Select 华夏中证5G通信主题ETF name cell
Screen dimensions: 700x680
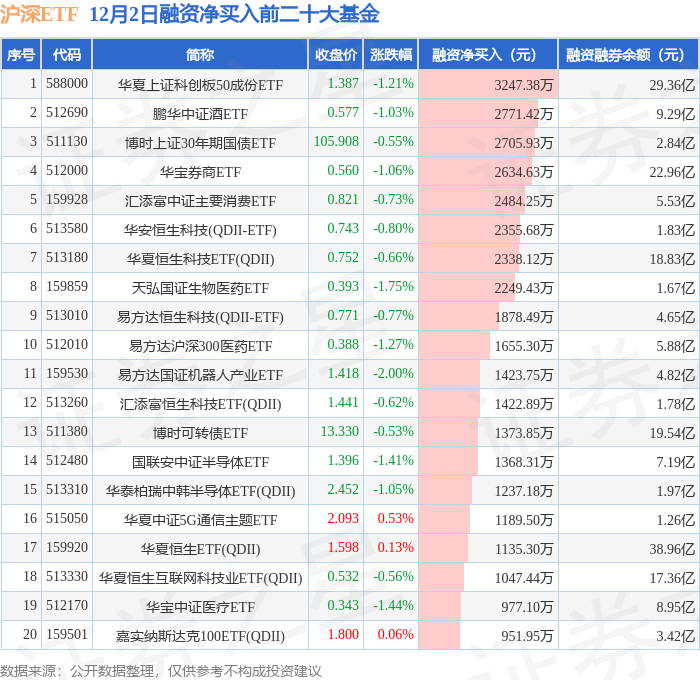pyautogui.click(x=200, y=520)
